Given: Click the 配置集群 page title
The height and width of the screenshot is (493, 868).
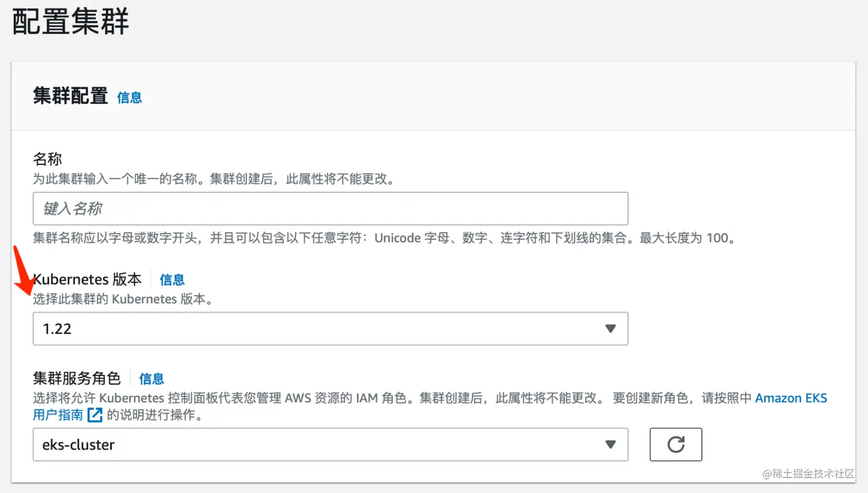Looking at the screenshot, I should tap(69, 21).
